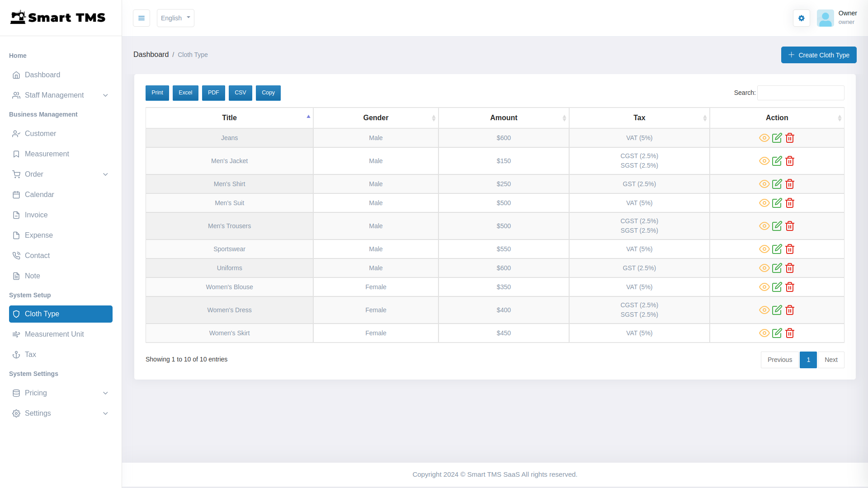Click the Smart TMS logo
Screen dimensions: 868x488
click(x=58, y=17)
